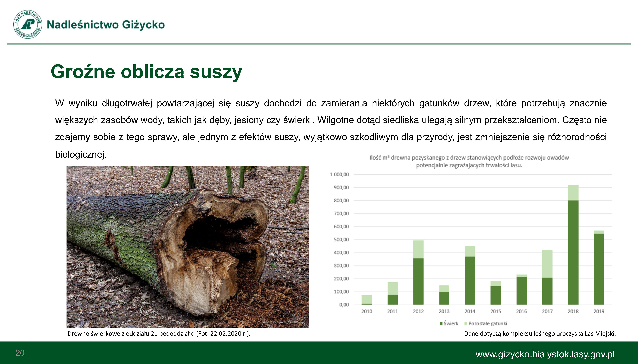The width and height of the screenshot is (638, 364).
Task: Click the paragraph line starting 'zdajemy sobie z tego'
Action: [x=331, y=137]
